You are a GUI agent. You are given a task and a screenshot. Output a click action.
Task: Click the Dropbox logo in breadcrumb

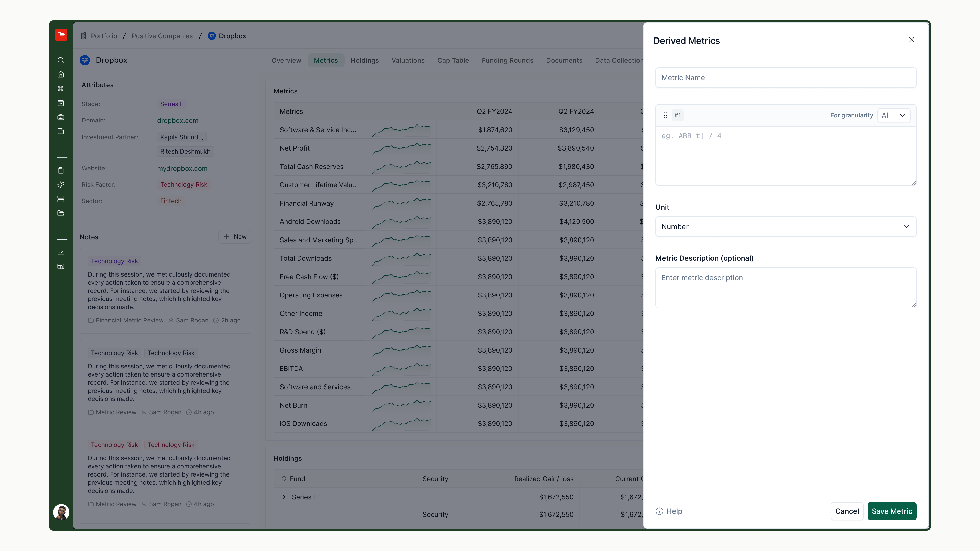coord(212,36)
